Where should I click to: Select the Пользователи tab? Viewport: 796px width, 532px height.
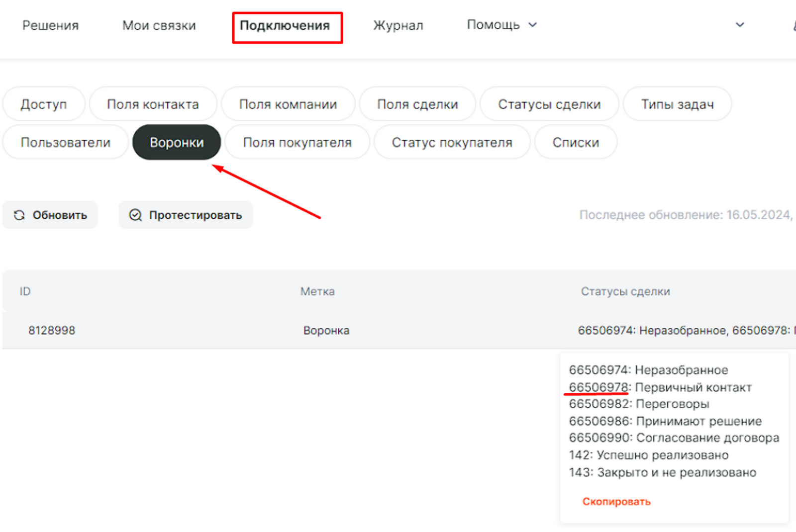(65, 142)
